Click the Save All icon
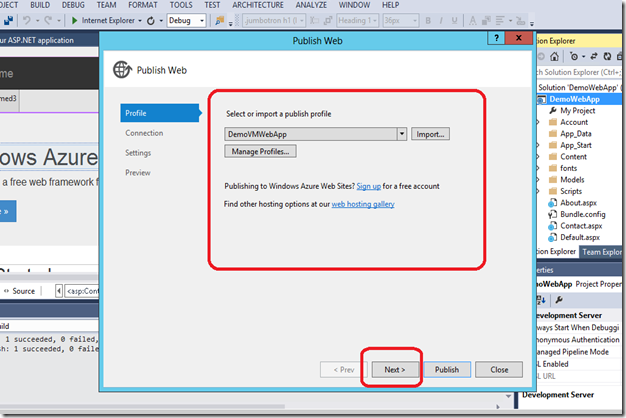The height and width of the screenshot is (418, 626). click(8, 20)
